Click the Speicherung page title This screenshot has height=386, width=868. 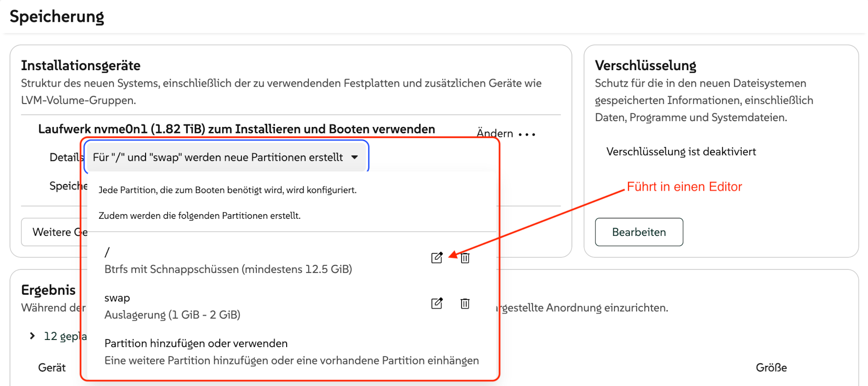click(x=57, y=17)
